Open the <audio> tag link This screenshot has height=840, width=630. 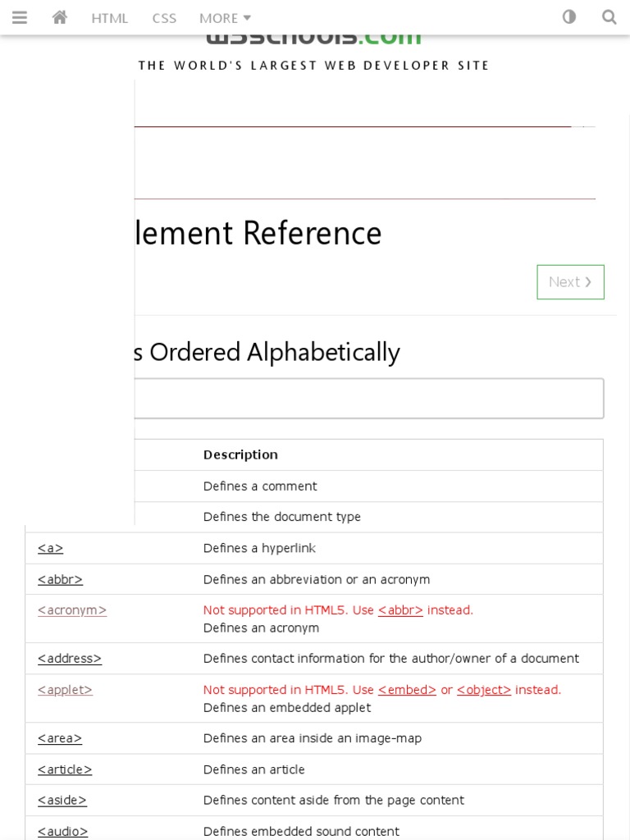pos(63,831)
